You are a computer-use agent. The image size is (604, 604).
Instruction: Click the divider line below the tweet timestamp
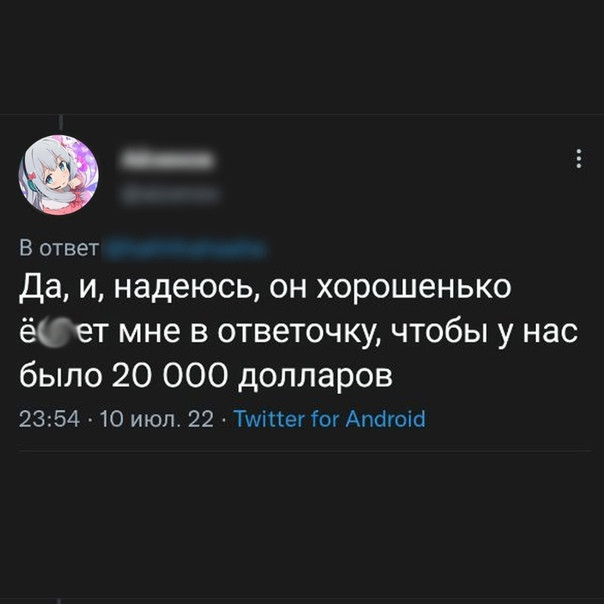point(305,450)
